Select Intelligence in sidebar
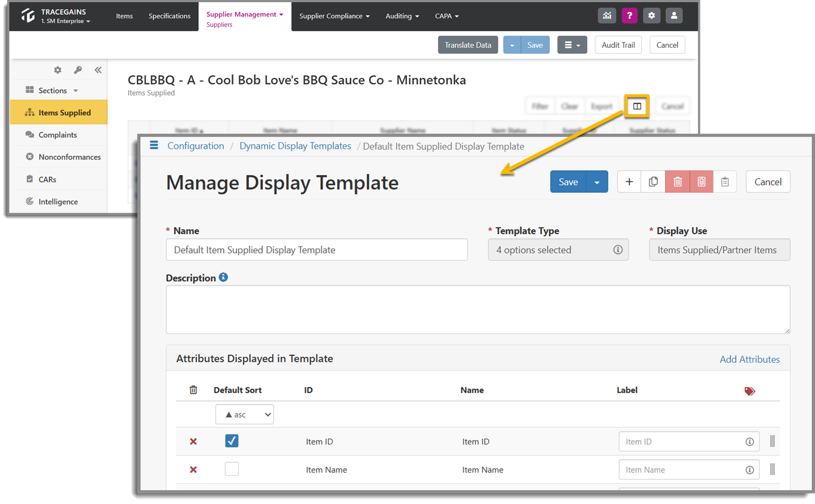This screenshot has height=504, width=815. 59,202
